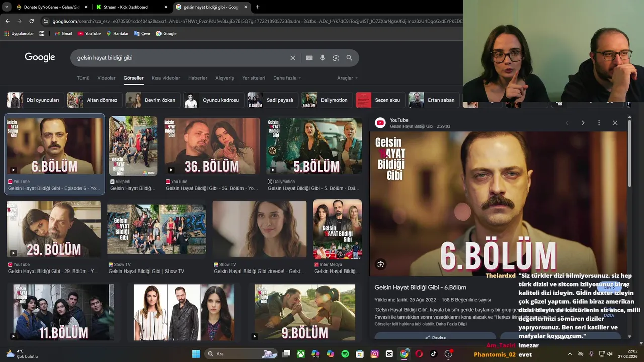Screen dimensions: 644x362
Task: Click the Paylaş share button
Action: tap(435, 338)
